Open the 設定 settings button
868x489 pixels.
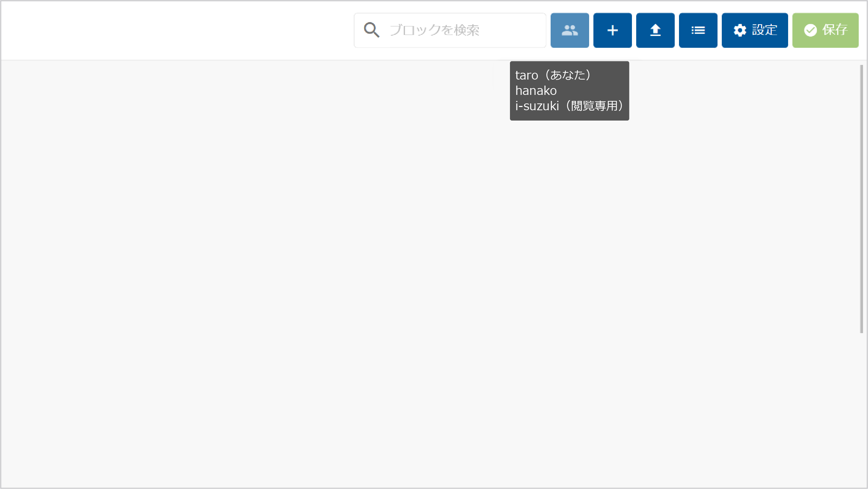click(x=755, y=30)
